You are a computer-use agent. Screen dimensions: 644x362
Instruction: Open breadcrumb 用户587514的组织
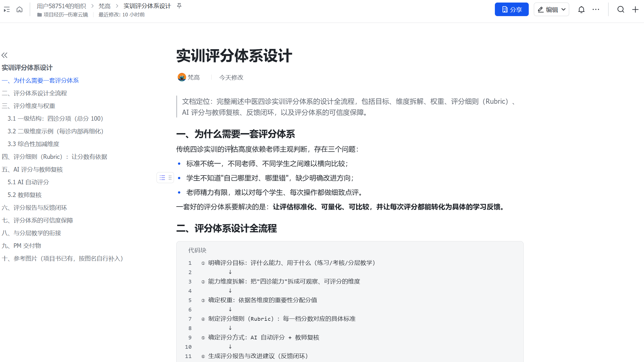click(61, 6)
